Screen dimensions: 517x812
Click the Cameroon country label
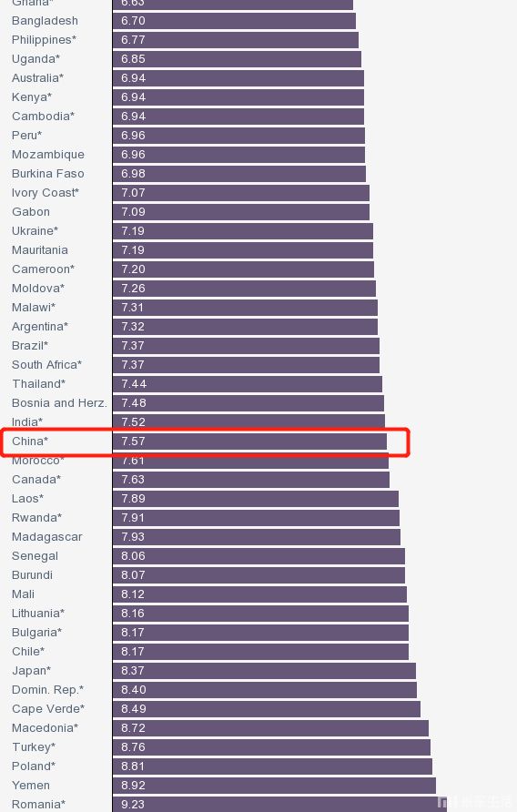point(44,269)
